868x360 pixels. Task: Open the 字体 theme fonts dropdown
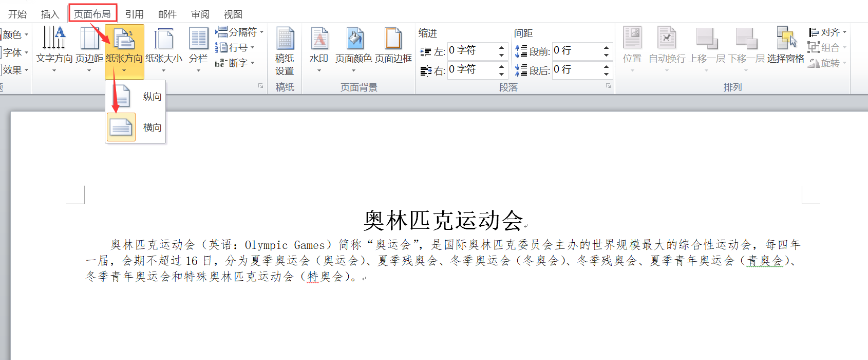[14, 52]
